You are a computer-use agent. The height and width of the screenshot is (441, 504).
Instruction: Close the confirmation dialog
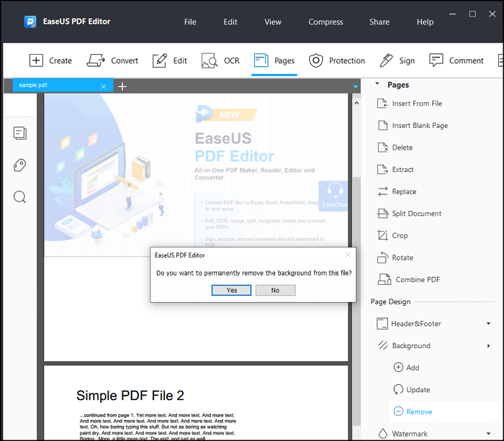click(x=348, y=255)
